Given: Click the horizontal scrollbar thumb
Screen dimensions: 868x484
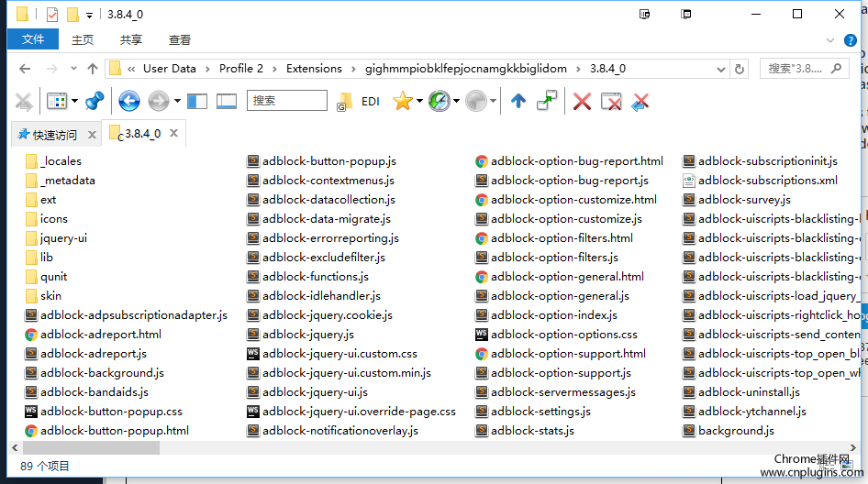Looking at the screenshot, I should (92, 447).
